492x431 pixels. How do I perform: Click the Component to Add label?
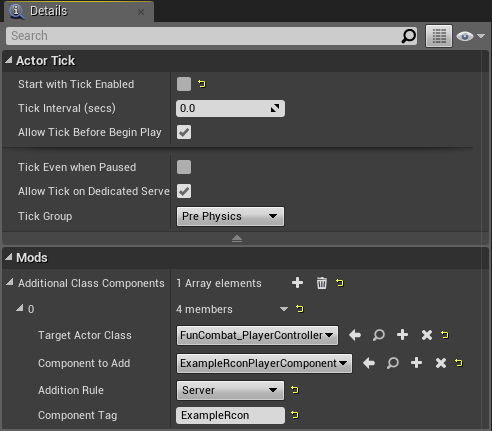coord(84,363)
